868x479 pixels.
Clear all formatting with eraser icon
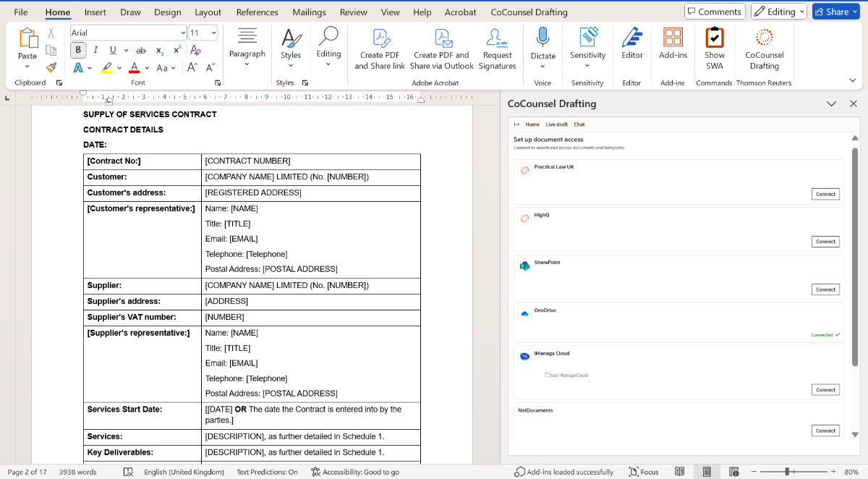(x=195, y=50)
